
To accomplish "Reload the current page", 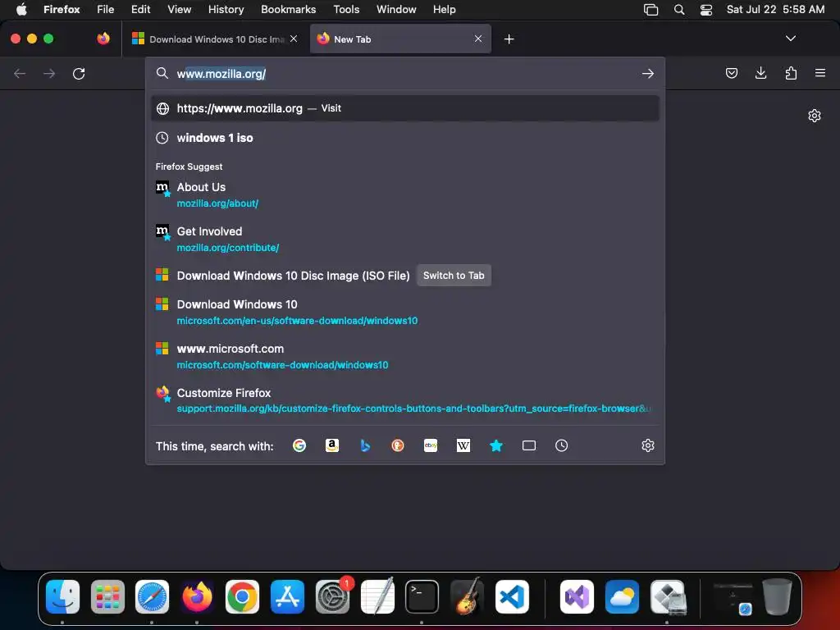I will (x=79, y=73).
